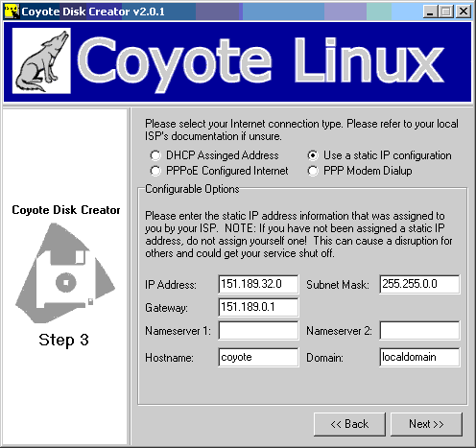This screenshot has height=448, width=476.
Task: Click the Coyote Disk Creator title bar icon
Action: [x=12, y=12]
